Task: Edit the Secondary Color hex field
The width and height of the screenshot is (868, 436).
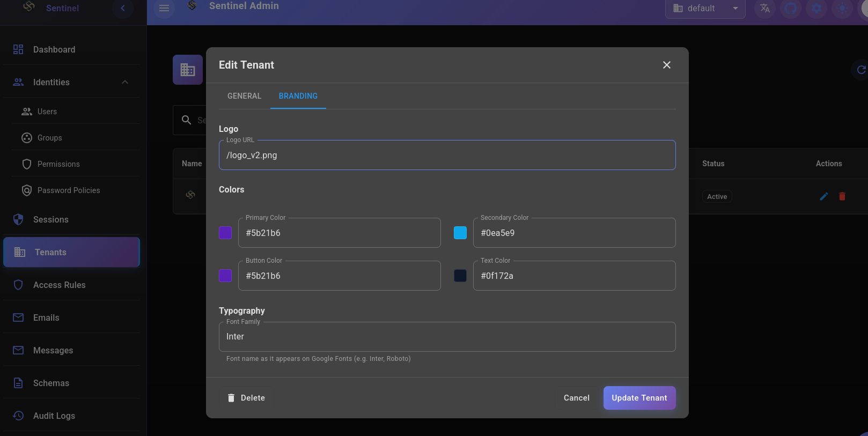Action: 575,233
